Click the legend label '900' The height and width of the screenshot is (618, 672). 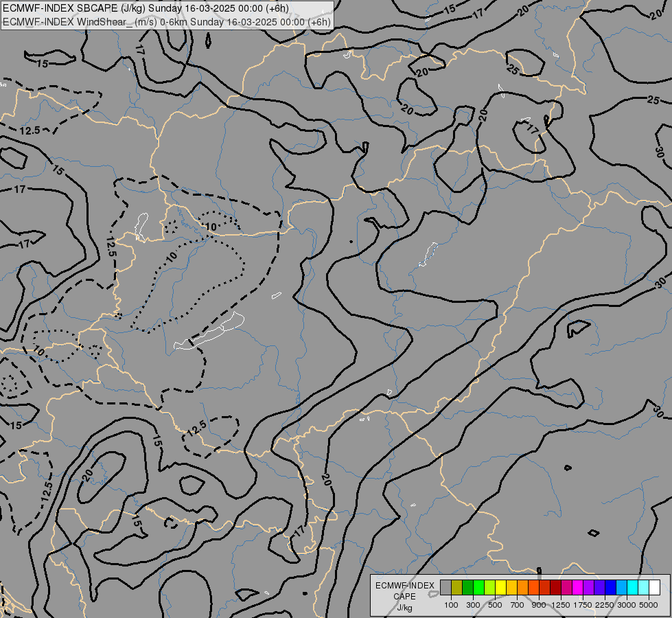(x=539, y=605)
